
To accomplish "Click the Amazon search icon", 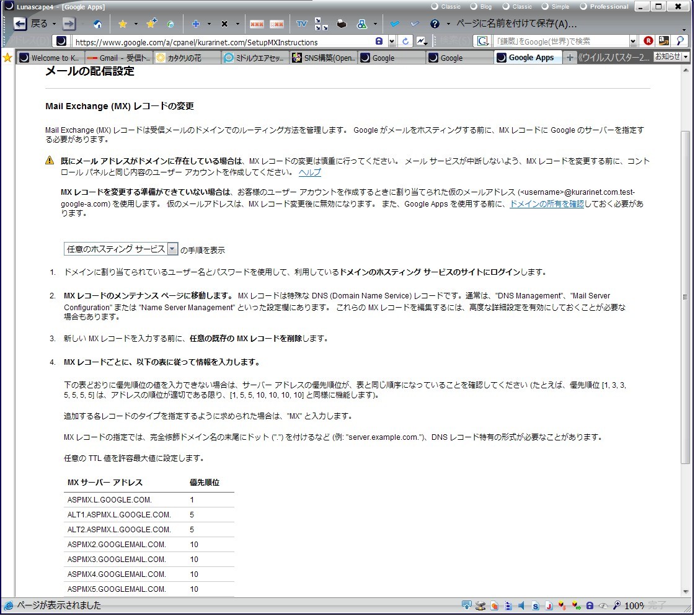I will click(x=663, y=41).
